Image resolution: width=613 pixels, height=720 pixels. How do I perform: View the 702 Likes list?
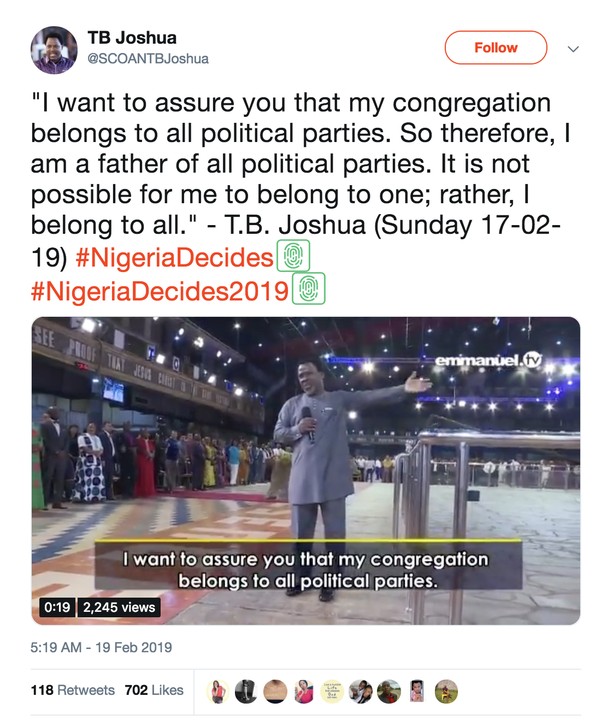(x=153, y=690)
